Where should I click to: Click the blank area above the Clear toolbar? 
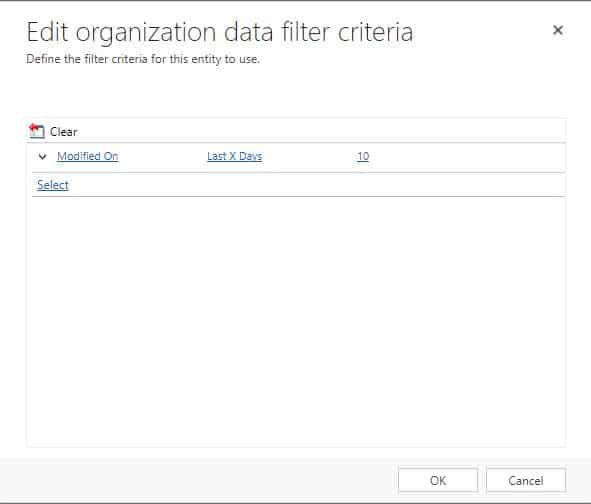(x=296, y=92)
